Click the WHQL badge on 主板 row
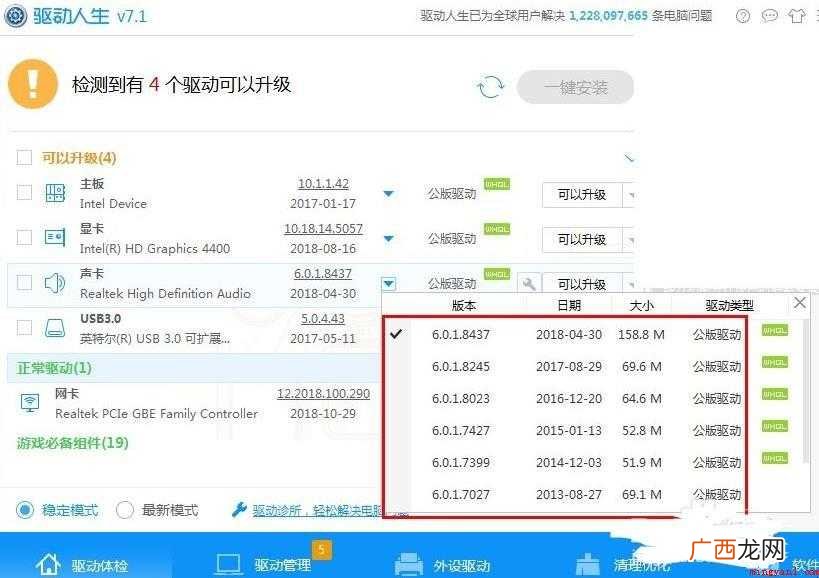The image size is (819, 578). click(x=497, y=184)
